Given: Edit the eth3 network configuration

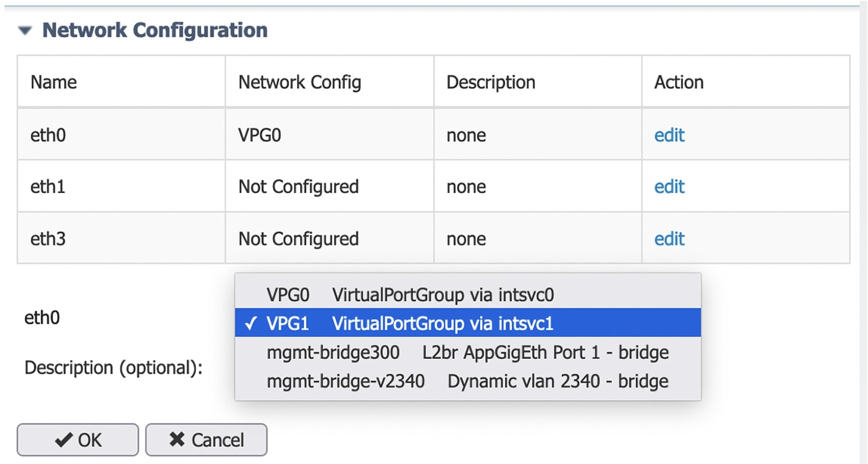Looking at the screenshot, I should click(668, 238).
